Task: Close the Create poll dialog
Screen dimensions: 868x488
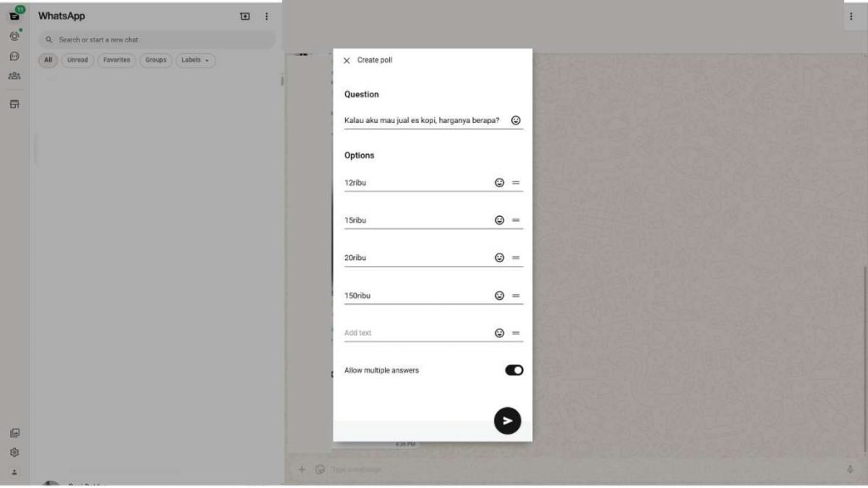Action: [x=347, y=60]
